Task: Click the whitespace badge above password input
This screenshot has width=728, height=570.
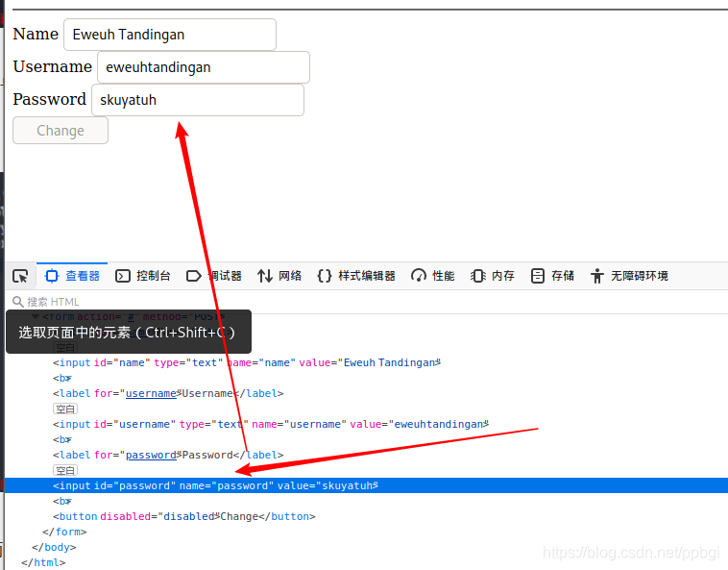Action: [65, 470]
